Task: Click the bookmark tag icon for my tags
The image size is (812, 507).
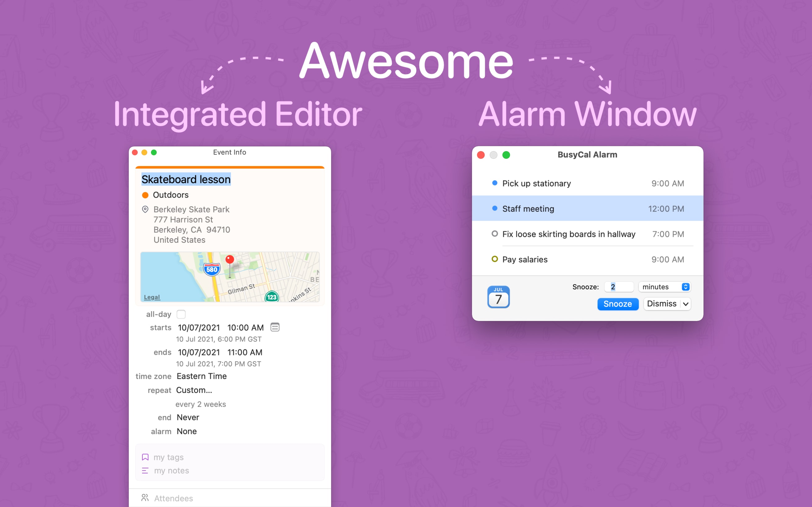Action: 145,457
